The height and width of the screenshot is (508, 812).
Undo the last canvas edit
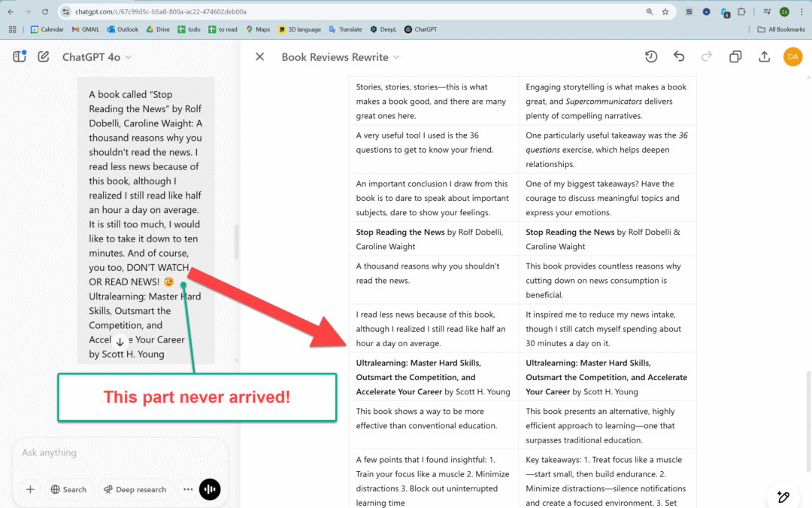679,57
